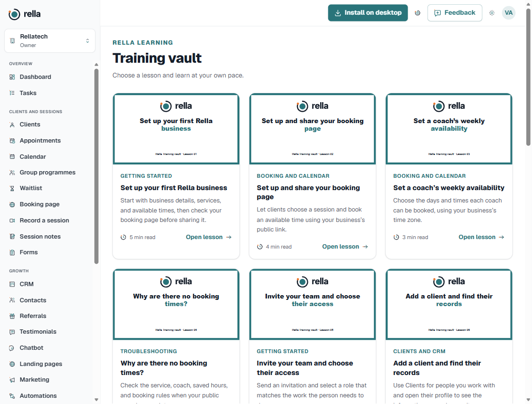
Task: Select the Testimonials chat icon
Action: point(12,332)
